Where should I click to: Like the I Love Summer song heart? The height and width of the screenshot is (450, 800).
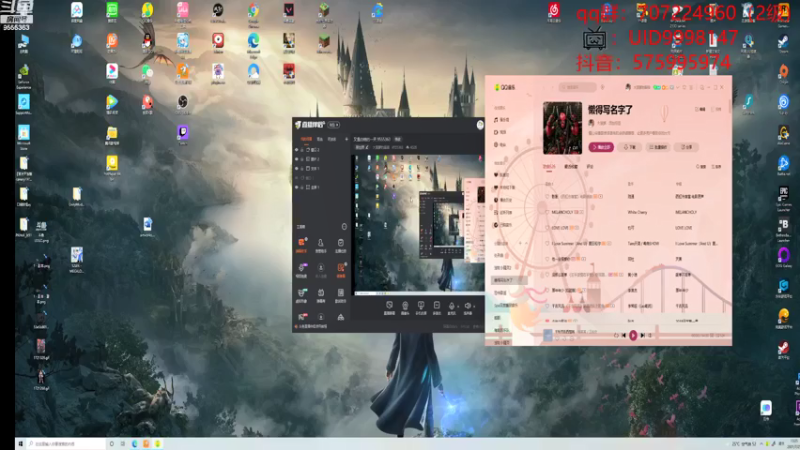click(547, 244)
